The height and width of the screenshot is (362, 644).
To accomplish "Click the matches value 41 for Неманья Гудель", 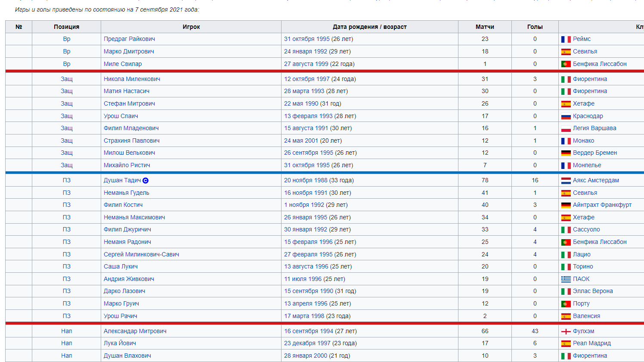I will click(x=485, y=193).
